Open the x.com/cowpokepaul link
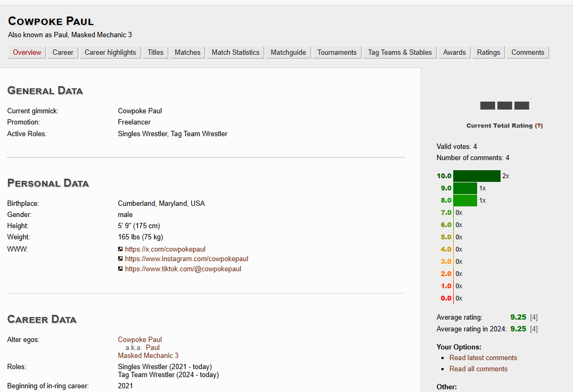 [x=165, y=249]
